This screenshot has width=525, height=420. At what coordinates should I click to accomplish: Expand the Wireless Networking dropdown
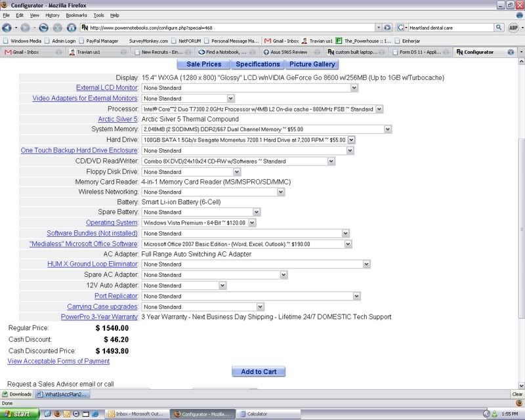point(281,192)
